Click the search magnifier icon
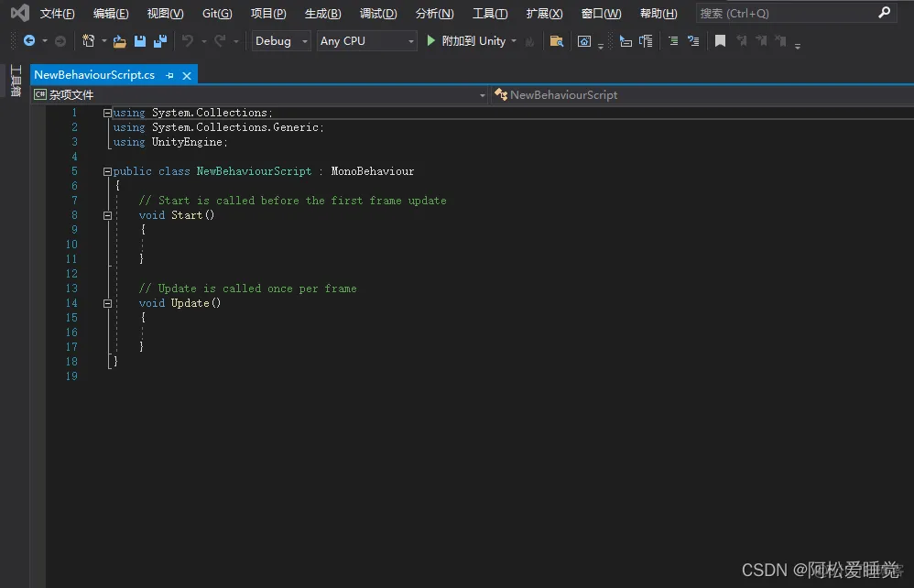 (x=884, y=12)
